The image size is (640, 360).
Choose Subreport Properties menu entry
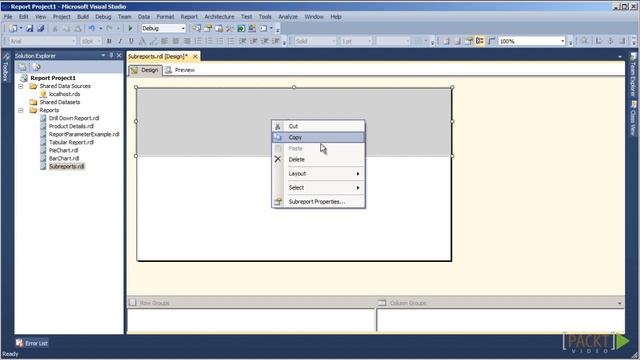pyautogui.click(x=318, y=202)
